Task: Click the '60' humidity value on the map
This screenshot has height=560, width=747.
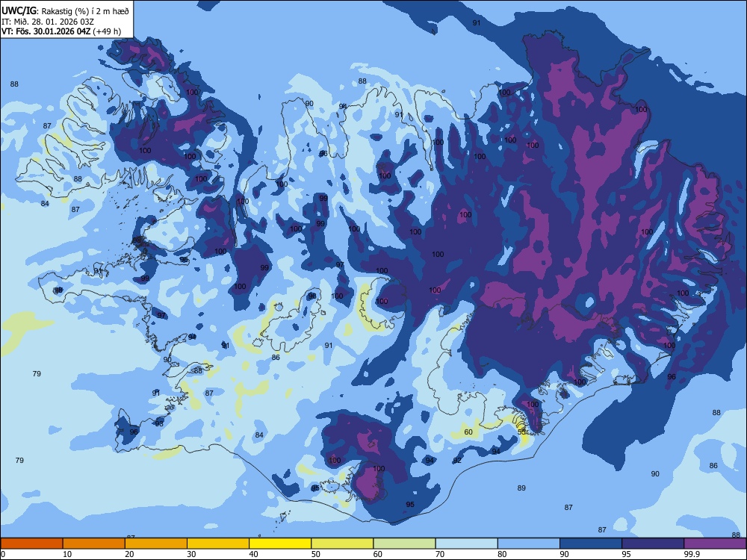Action: pos(468,432)
